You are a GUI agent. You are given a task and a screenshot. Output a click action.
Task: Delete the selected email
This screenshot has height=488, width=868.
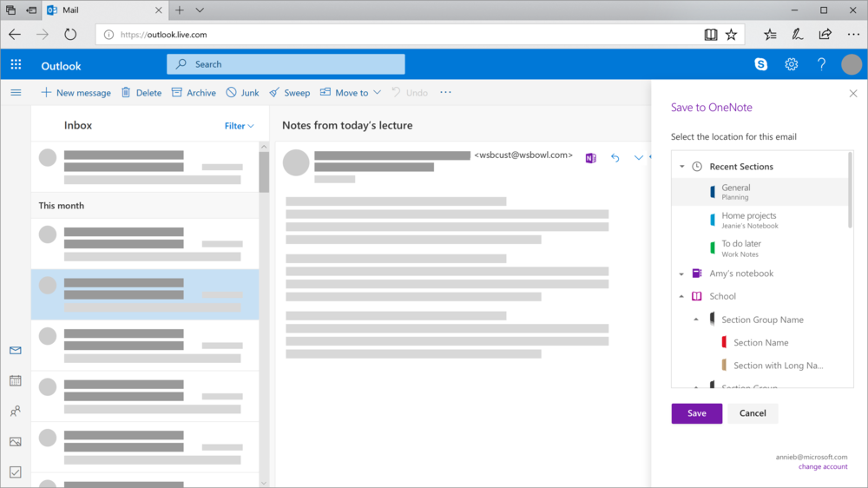[141, 93]
